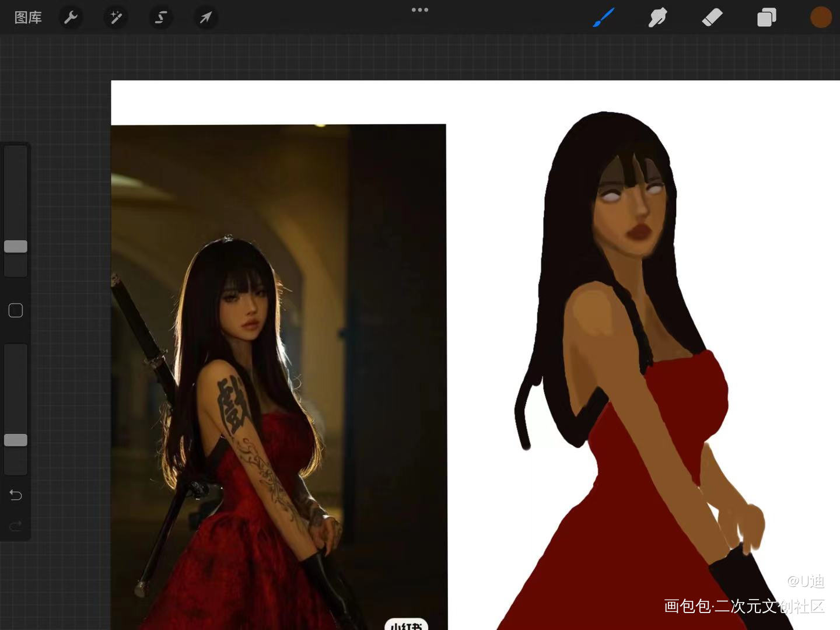Open the Adjustments magic wand menu

[116, 17]
